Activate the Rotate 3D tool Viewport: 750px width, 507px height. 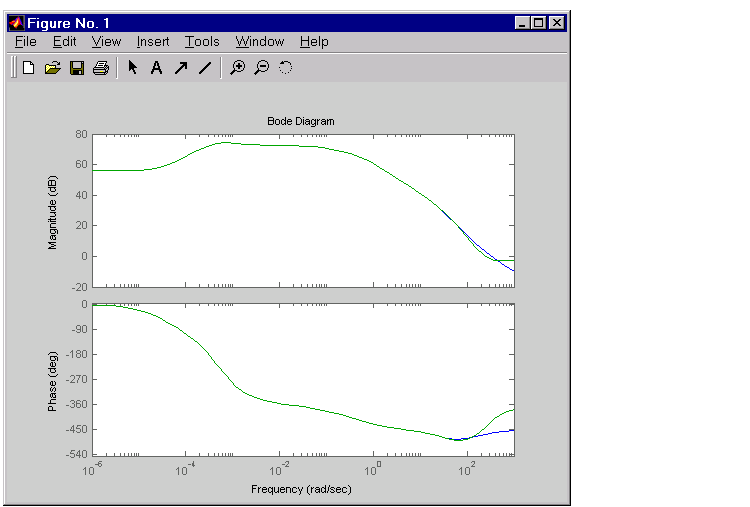285,68
